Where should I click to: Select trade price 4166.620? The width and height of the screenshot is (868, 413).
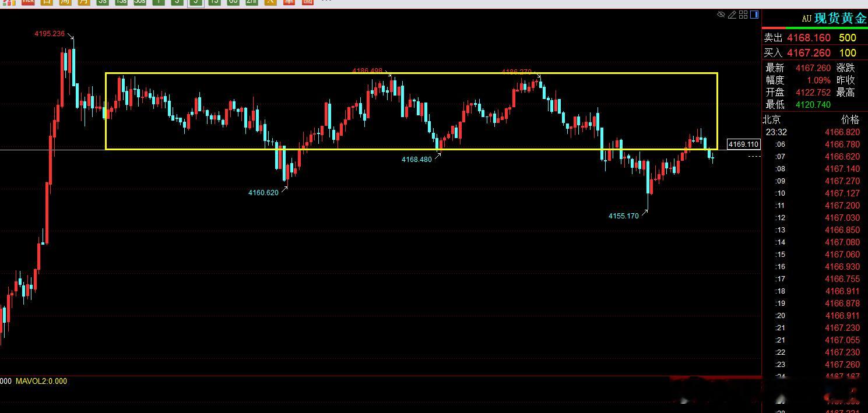tap(842, 157)
